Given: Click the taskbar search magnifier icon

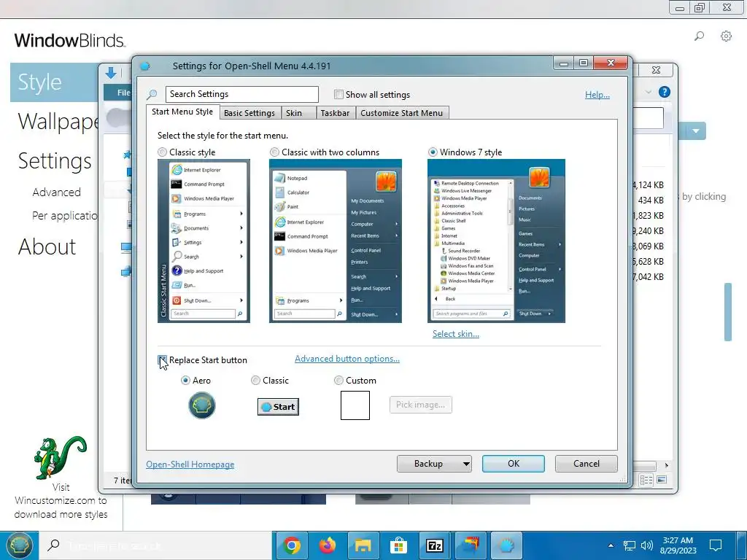Looking at the screenshot, I should (53, 545).
